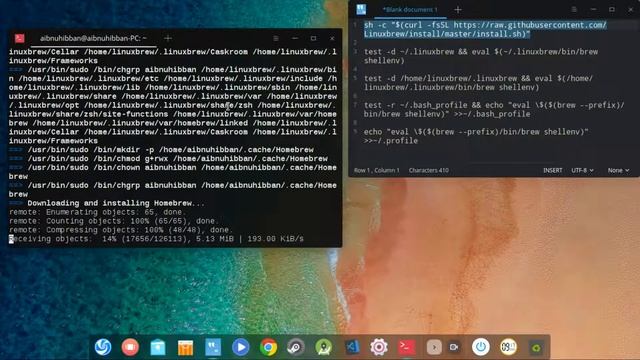Click the Characters 410 status text
Viewport: 640px width, 360px height.
429,170
